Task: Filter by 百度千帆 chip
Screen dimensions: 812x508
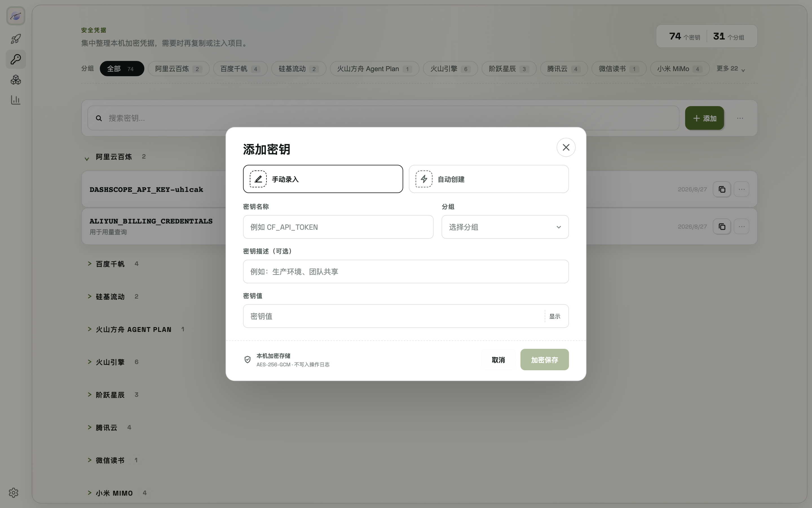Action: coord(240,69)
